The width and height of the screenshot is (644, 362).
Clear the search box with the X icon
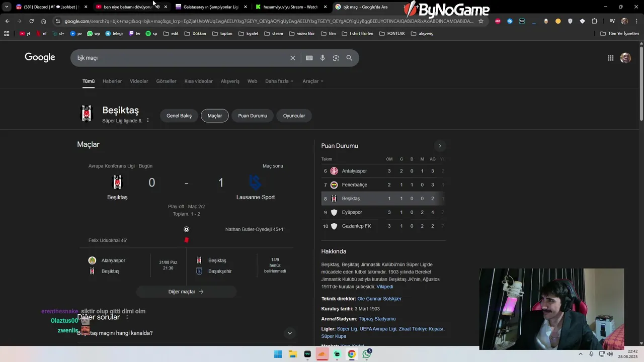[x=293, y=58]
